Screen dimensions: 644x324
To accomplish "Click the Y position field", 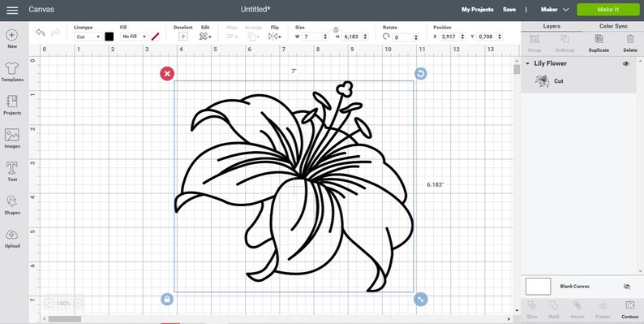I will click(x=487, y=37).
